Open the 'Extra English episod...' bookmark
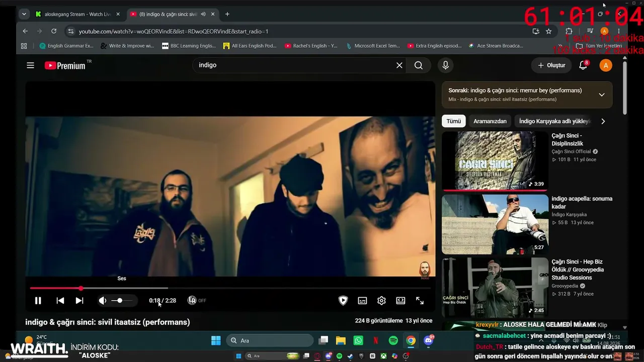 [435, 46]
